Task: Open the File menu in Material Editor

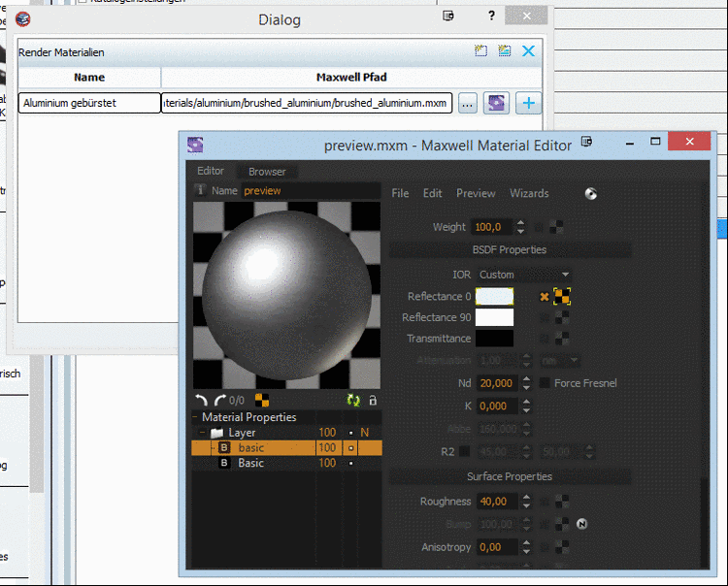Action: coord(400,193)
